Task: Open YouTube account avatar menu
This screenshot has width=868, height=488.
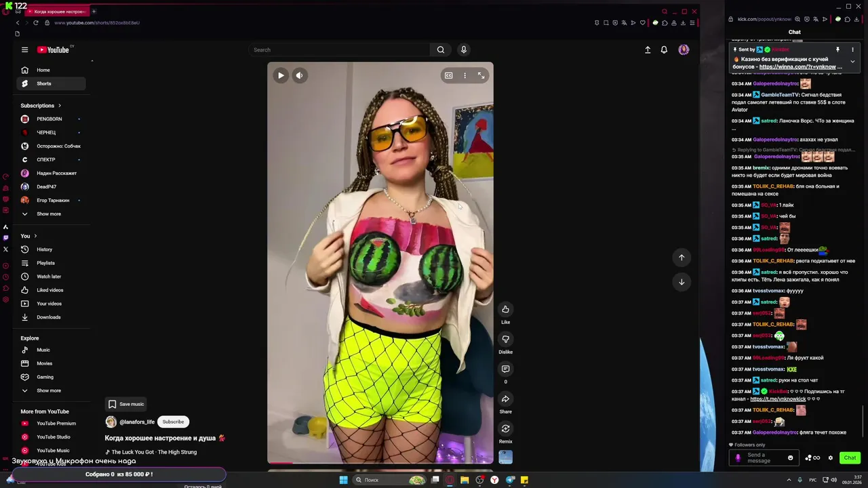Action: [x=684, y=49]
